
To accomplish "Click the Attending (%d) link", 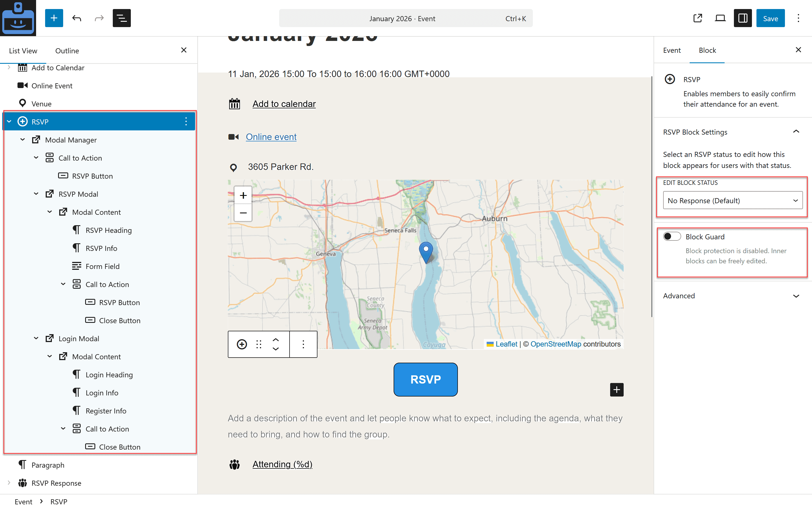I will click(x=282, y=464).
